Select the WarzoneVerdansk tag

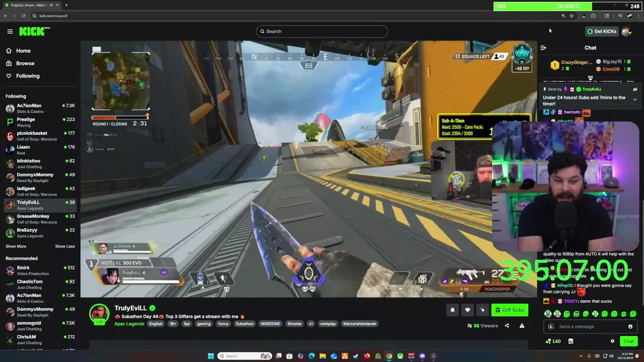(360, 324)
